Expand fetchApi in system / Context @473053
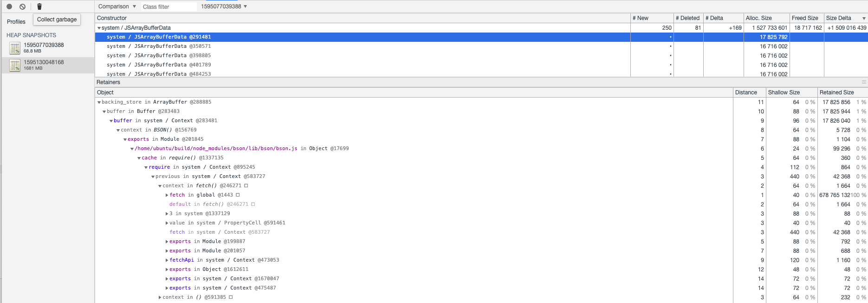This screenshot has height=303, width=868. tap(167, 260)
